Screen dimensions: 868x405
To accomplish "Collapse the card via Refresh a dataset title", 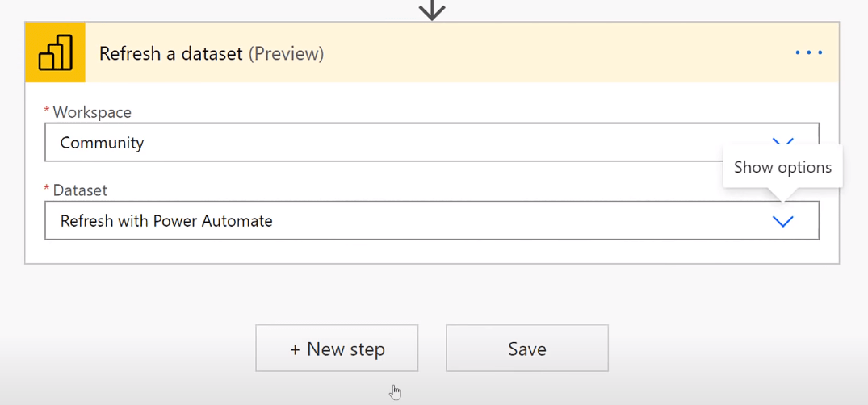I will 170,53.
